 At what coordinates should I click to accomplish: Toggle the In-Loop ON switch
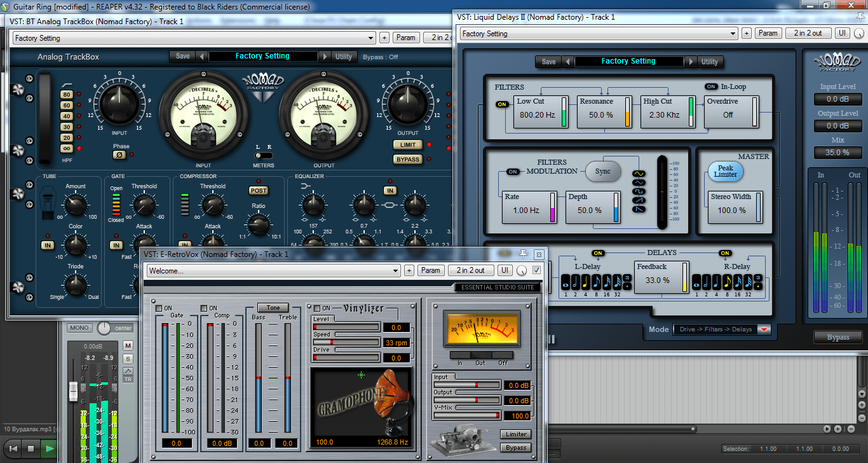pyautogui.click(x=711, y=86)
